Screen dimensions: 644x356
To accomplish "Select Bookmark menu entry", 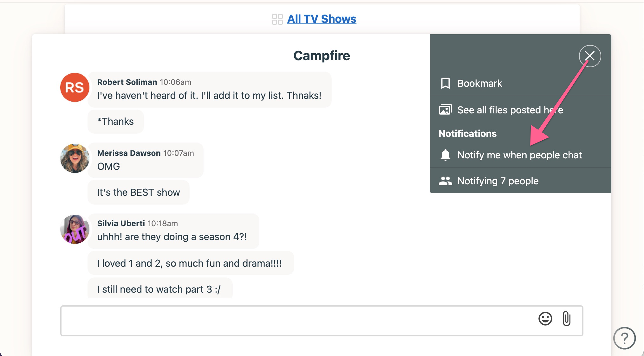I will click(479, 83).
